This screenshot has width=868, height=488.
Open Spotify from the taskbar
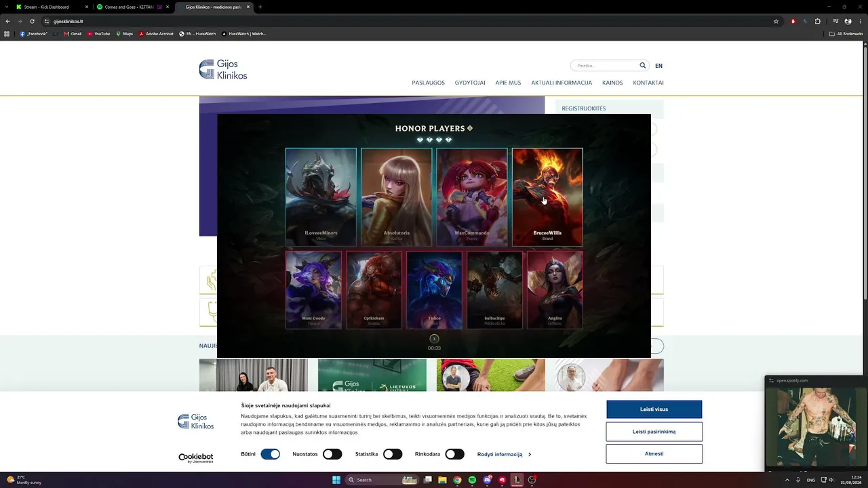(472, 480)
